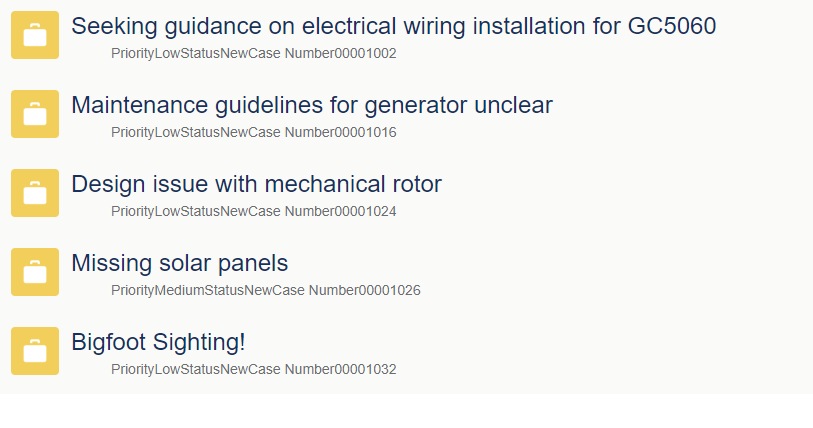
Task: Click the Low priority value under the electrical wiring case
Action: (x=167, y=53)
